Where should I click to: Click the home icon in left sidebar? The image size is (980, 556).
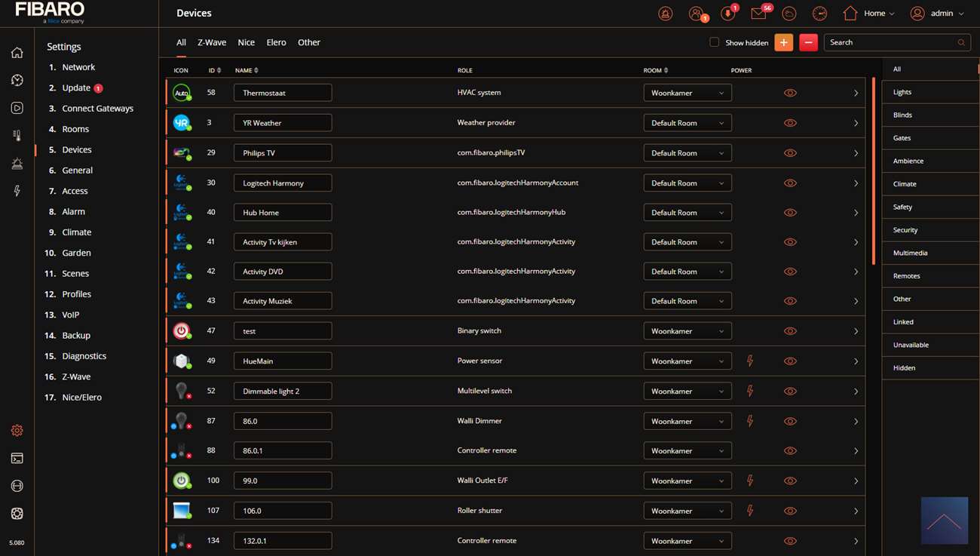(17, 53)
